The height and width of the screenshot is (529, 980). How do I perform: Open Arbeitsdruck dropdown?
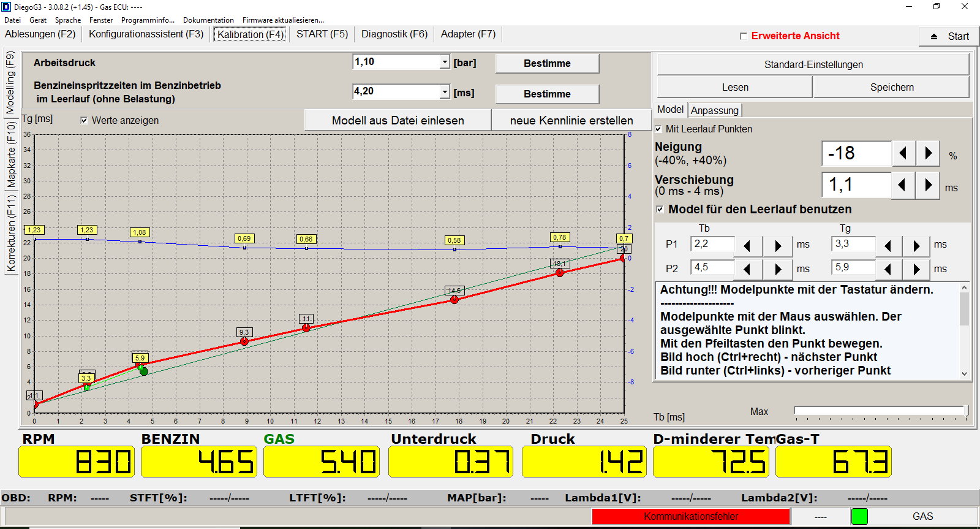[445, 62]
